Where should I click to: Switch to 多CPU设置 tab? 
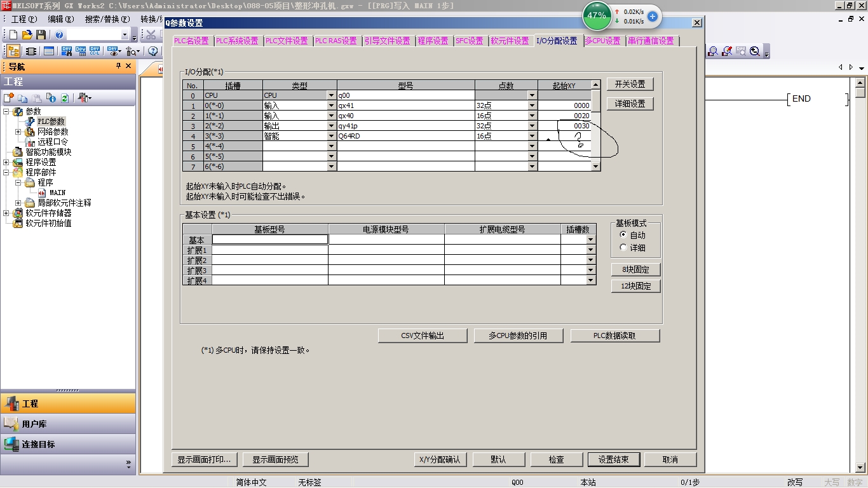602,41
